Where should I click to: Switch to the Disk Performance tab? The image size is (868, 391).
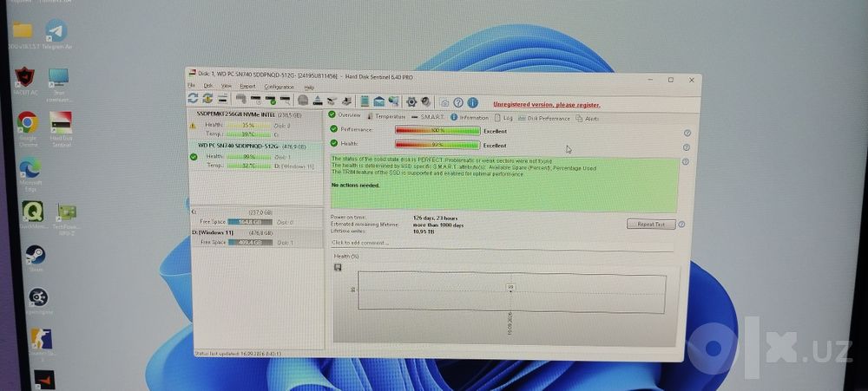tap(543, 119)
